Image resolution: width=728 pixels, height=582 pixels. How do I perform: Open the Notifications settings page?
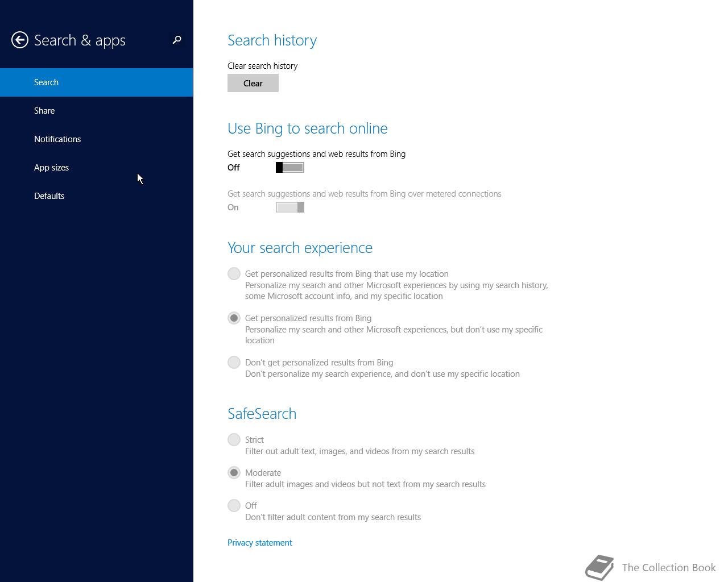[x=97, y=139]
